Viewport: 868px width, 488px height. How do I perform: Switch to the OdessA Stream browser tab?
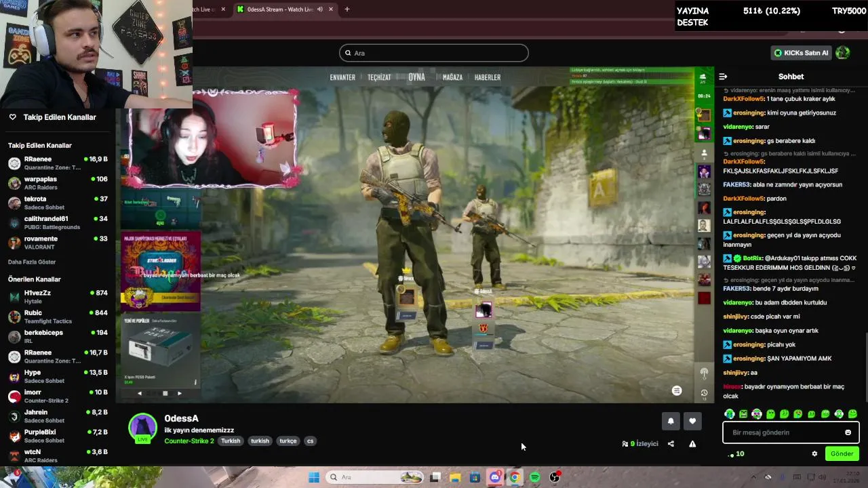(x=279, y=9)
